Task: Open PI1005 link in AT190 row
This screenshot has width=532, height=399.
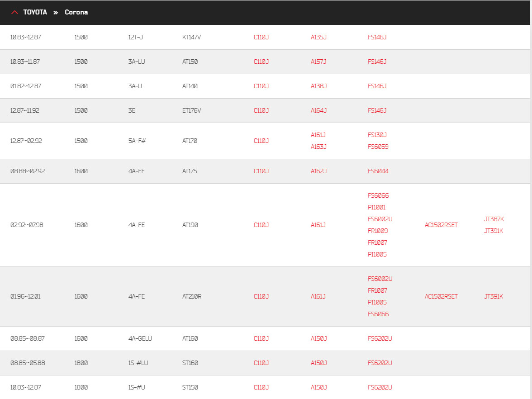Action: pyautogui.click(x=377, y=254)
